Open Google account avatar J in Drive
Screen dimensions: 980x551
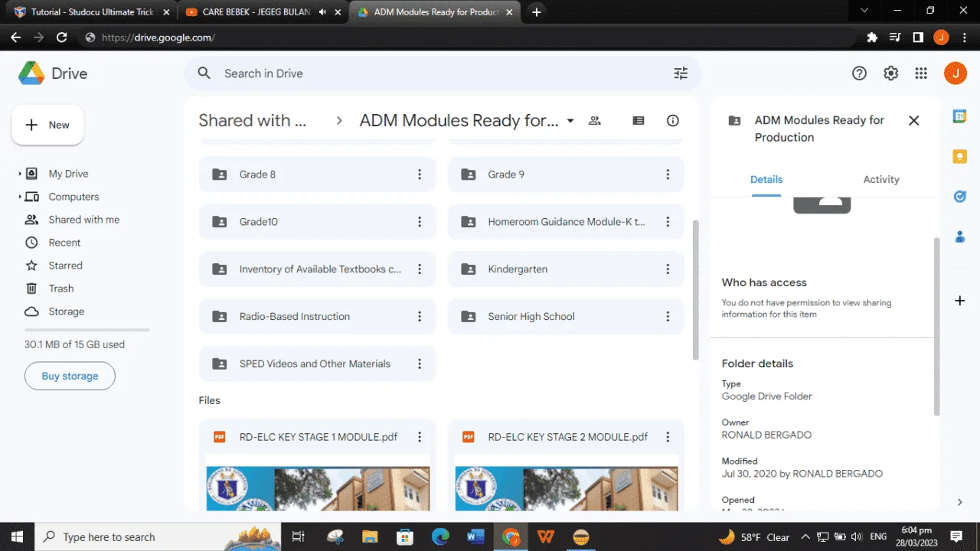click(x=955, y=73)
